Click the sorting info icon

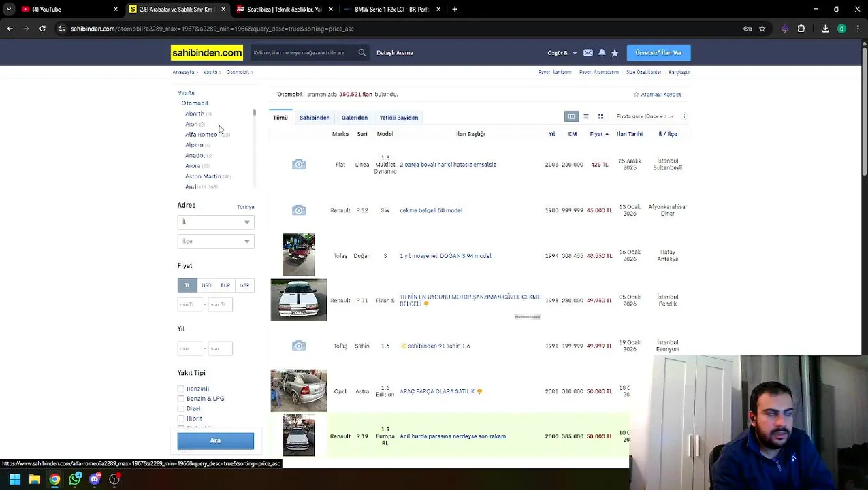684,116
